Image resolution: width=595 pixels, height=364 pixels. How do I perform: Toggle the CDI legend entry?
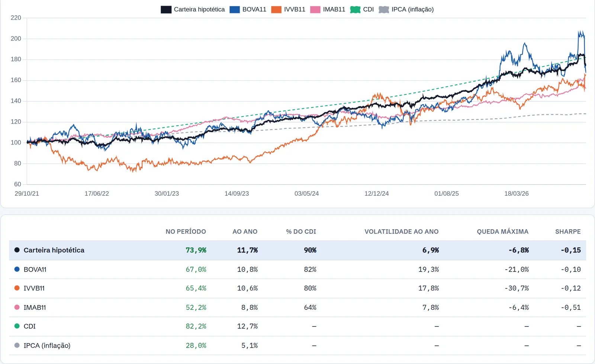click(362, 9)
